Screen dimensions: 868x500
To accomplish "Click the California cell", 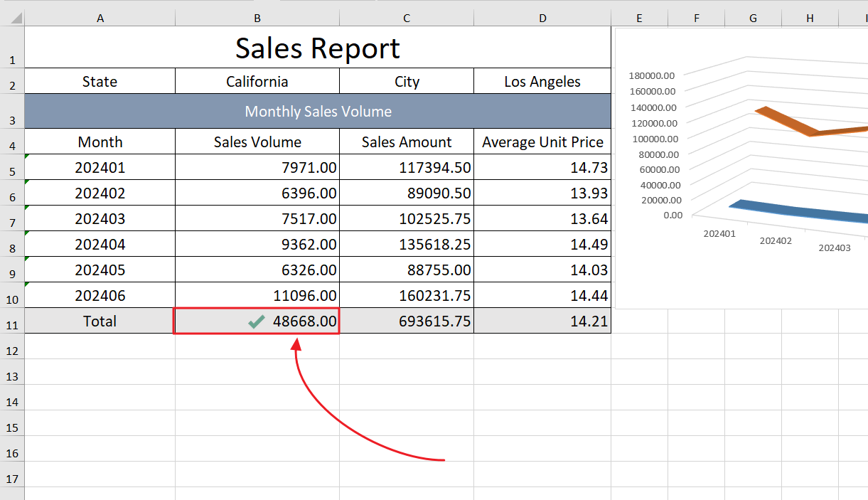I will coord(257,81).
